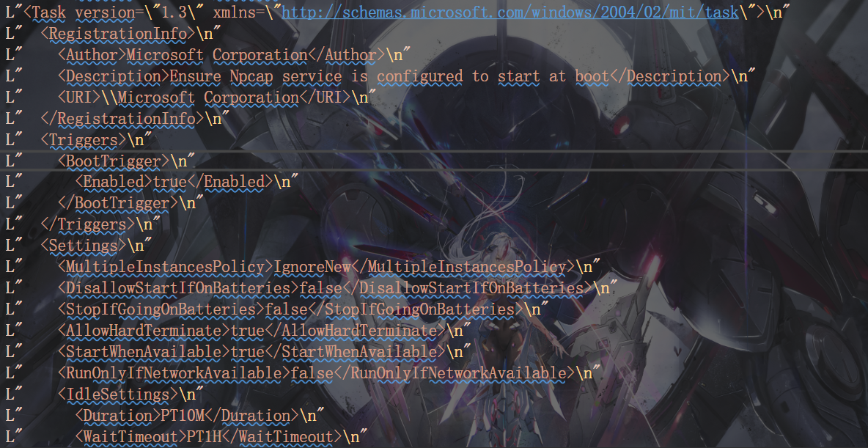Open the schemas.microsoft.com task URL link
The width and height of the screenshot is (868, 448).
tap(510, 12)
